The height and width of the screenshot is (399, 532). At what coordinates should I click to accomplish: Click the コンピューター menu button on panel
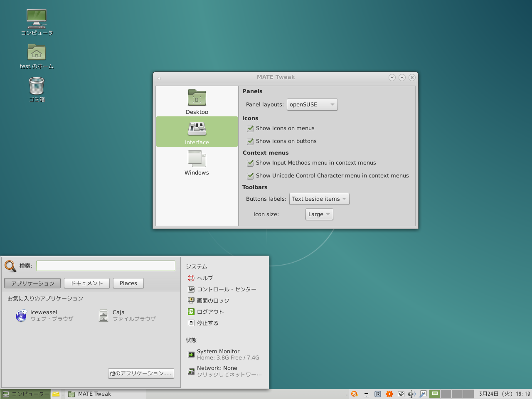tap(25, 394)
